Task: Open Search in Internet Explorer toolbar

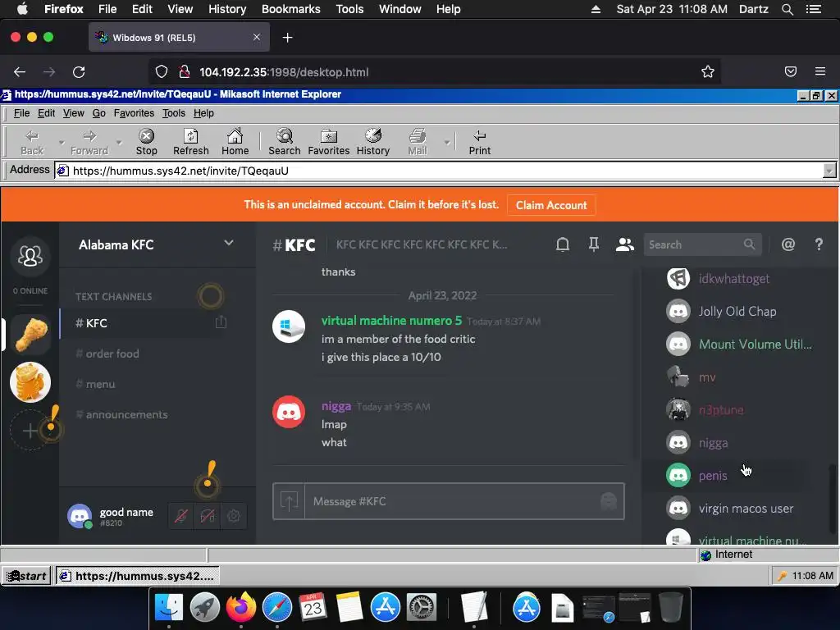Action: 285,142
